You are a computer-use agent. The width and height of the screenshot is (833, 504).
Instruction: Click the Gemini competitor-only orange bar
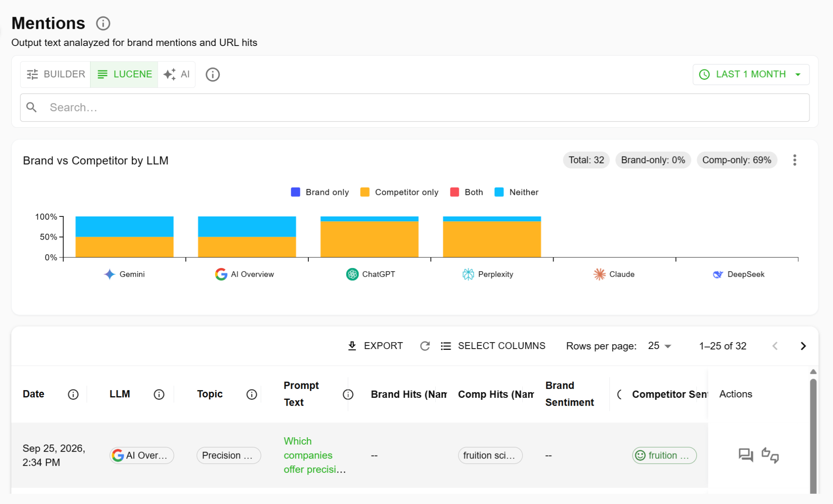tap(124, 247)
